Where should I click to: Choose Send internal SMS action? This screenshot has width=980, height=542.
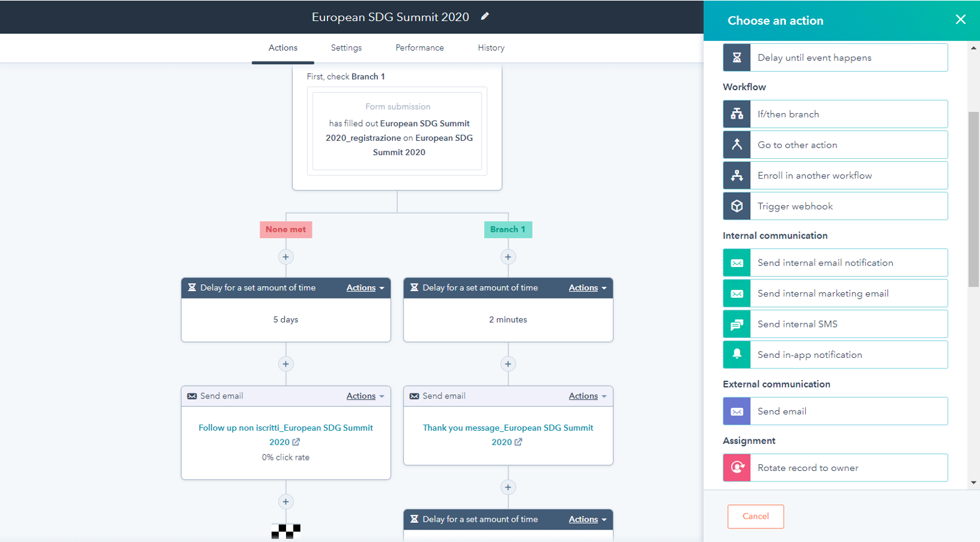point(835,324)
